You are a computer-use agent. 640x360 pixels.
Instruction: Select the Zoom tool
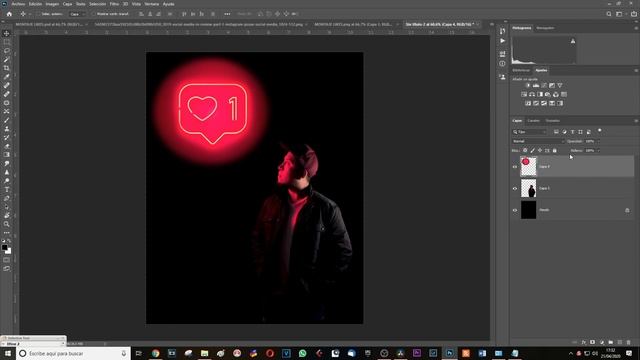click(x=7, y=224)
